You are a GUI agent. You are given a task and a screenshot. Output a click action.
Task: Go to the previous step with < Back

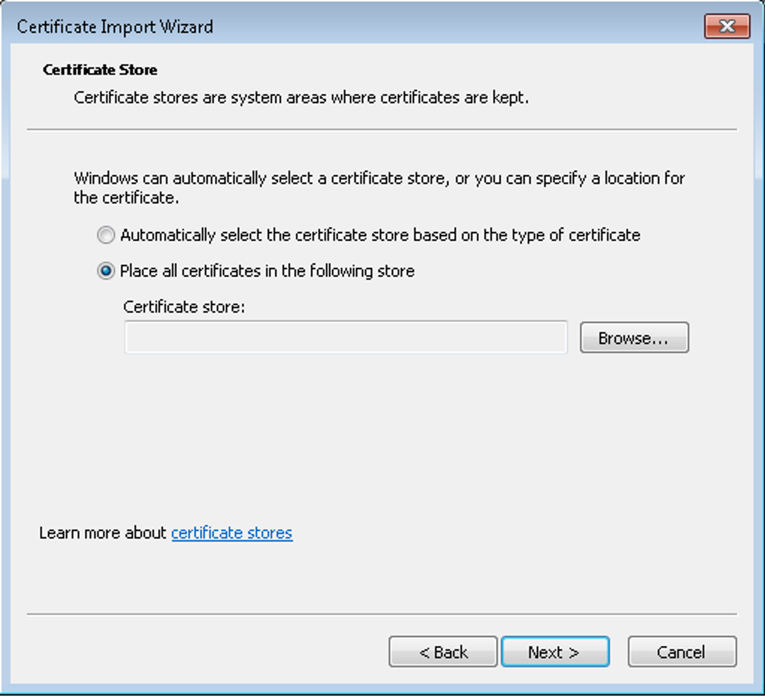[x=443, y=652]
